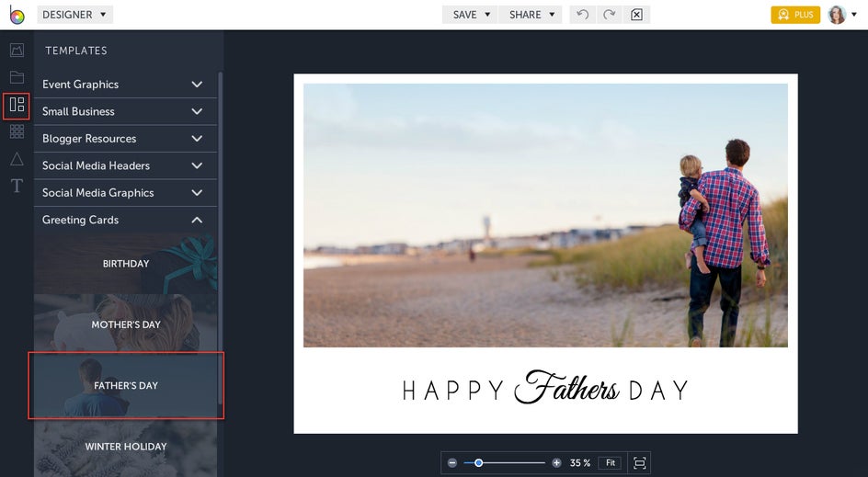Image resolution: width=868 pixels, height=477 pixels.
Task: Open the Image Manager sidebar icon
Action: coord(17,51)
